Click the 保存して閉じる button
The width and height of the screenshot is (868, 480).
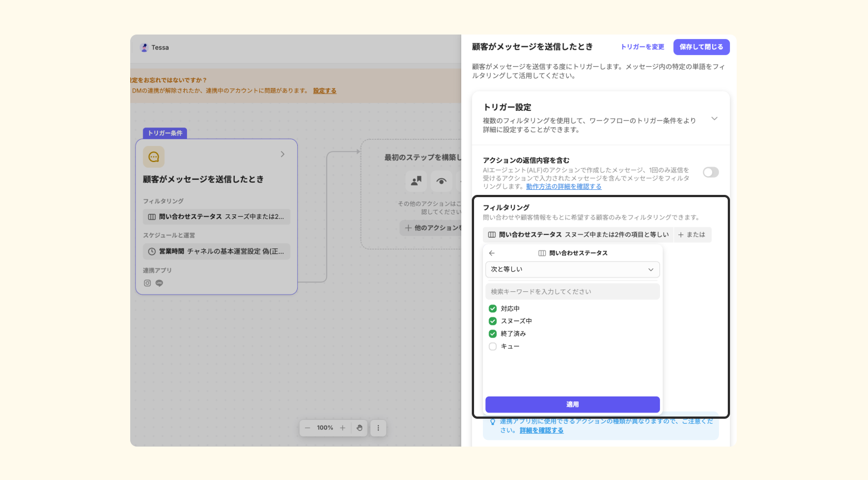pos(701,47)
